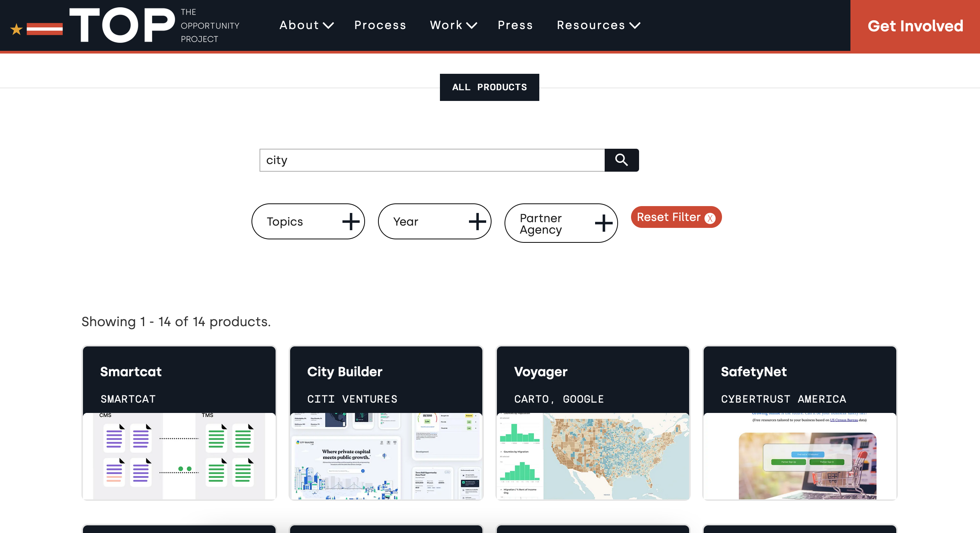The width and height of the screenshot is (980, 533).
Task: Open the SafetyNet product card title
Action: [754, 372]
